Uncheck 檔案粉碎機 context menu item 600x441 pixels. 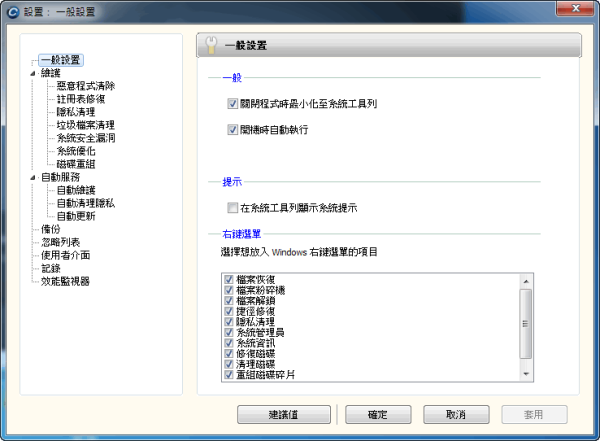tap(229, 290)
